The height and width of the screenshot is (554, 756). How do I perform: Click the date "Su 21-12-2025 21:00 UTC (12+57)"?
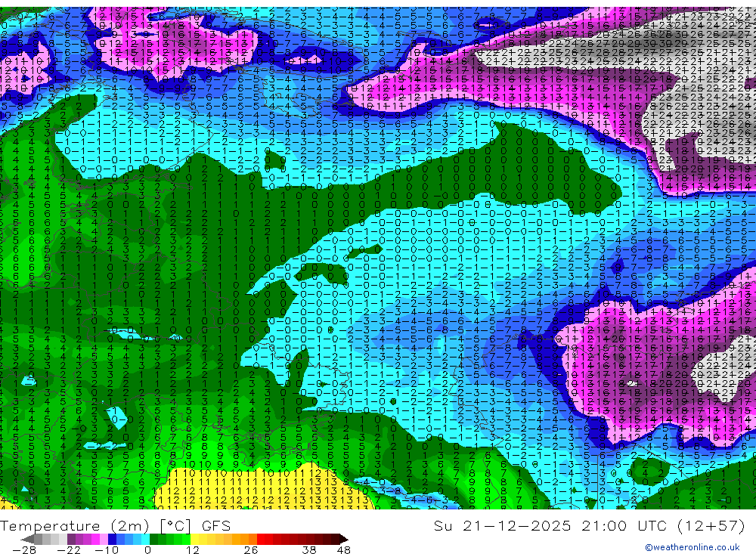(589, 525)
